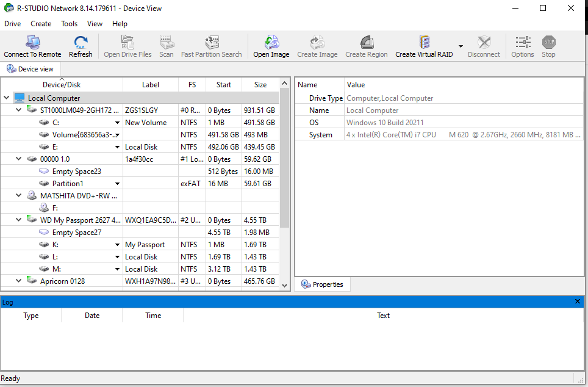Click the Open Image icon
The image size is (588, 387).
tap(271, 42)
